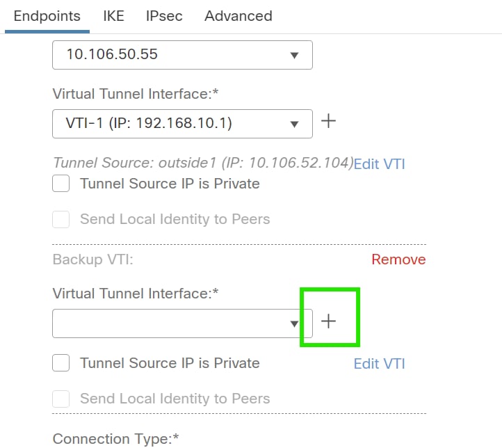Switch to the IKE tab
Image resolution: width=502 pixels, height=448 pixels.
point(113,15)
